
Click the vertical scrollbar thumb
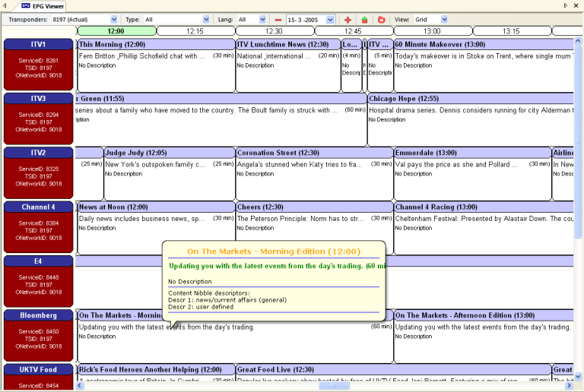point(578,141)
